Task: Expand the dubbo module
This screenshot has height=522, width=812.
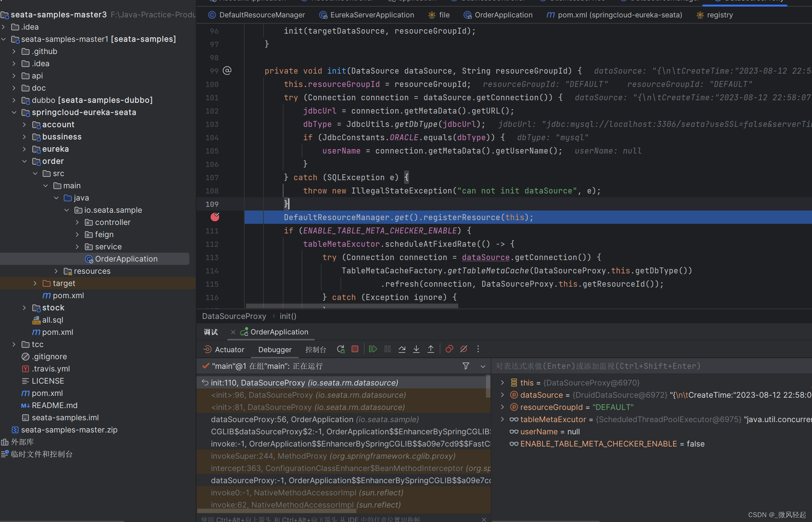Action: 14,100
